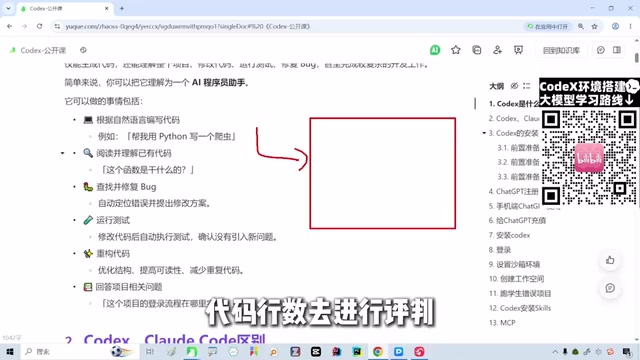The image size is (640, 360).
Task: Click the Yuque AI assistant green icon
Action: [x=435, y=50]
